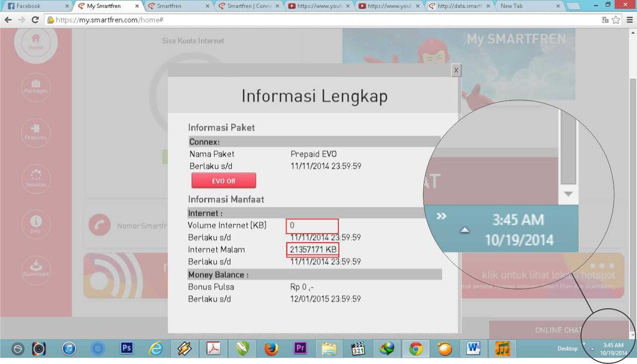Image resolution: width=637 pixels, height=364 pixels.
Task: Click the Rp 0 ,- value
Action: 302,287
